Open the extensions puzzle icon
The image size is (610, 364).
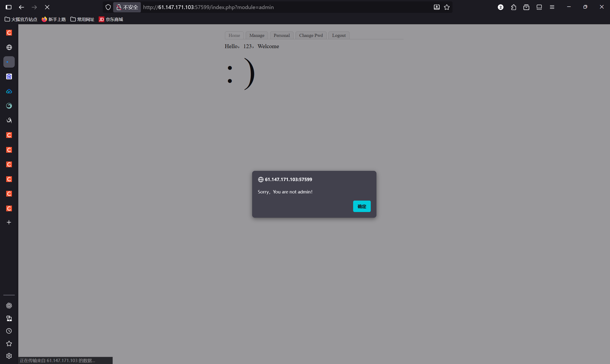(513, 7)
